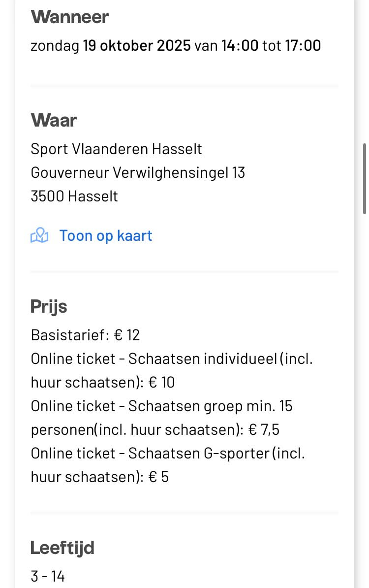Click the Prijs heading
The width and height of the screenshot is (369, 588).
coord(49,307)
